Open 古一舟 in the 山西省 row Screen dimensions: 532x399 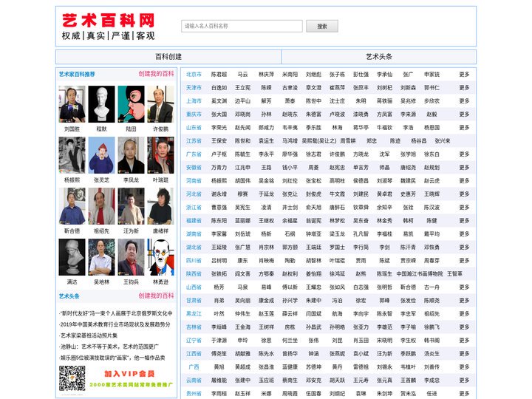coord(432,287)
